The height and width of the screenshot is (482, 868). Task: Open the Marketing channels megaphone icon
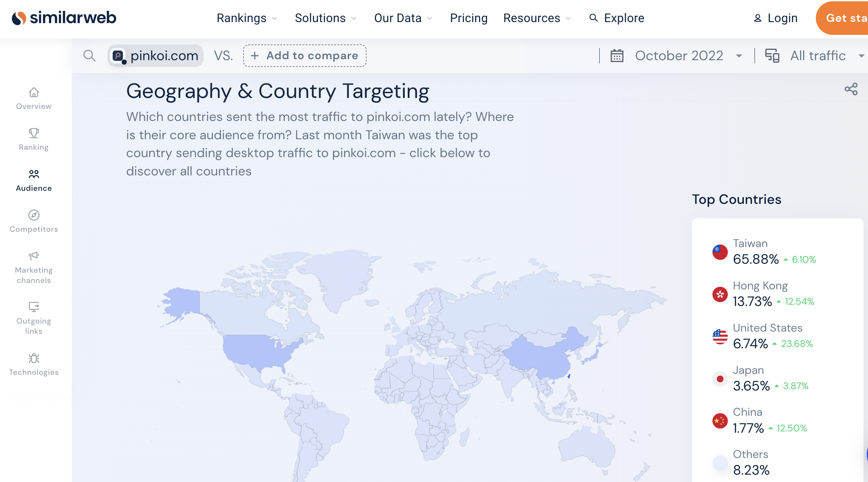pyautogui.click(x=34, y=256)
